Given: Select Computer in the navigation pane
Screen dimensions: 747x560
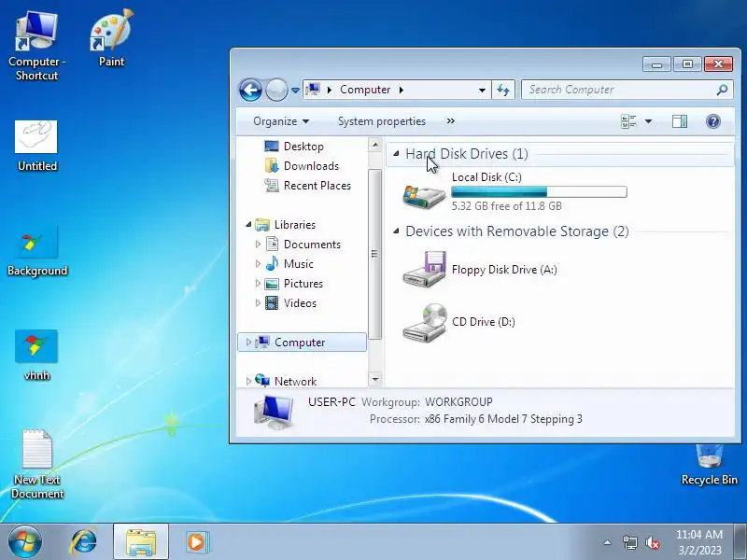Looking at the screenshot, I should [x=299, y=343].
